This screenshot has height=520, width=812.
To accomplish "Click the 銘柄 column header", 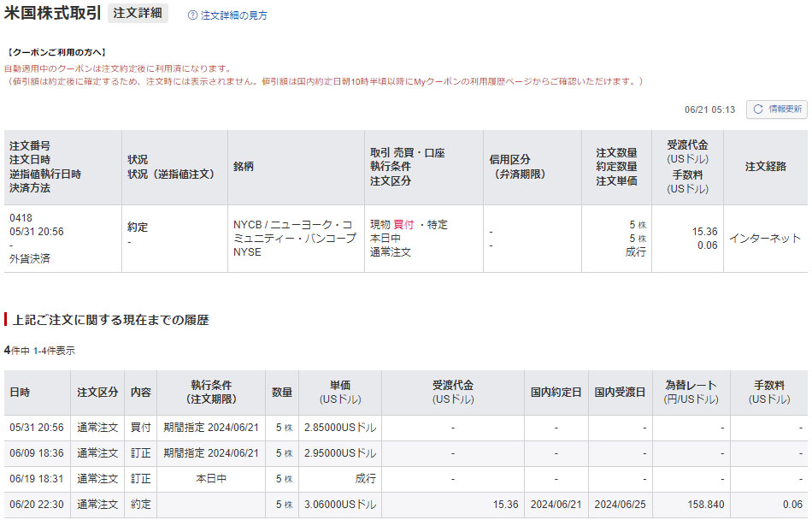I will 244,167.
